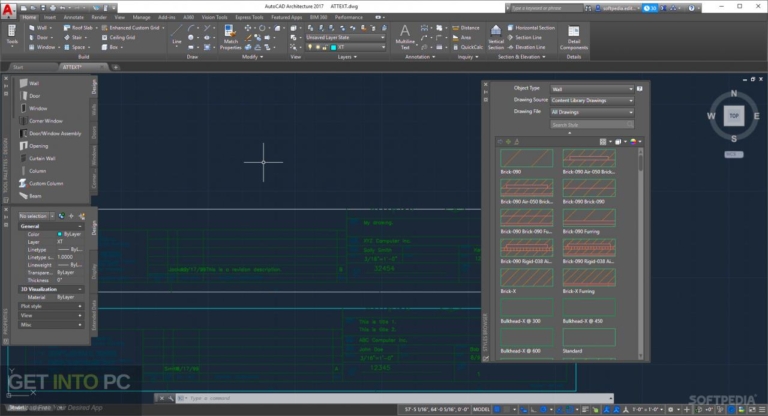Select Corner Window in tool palette

[41, 121]
